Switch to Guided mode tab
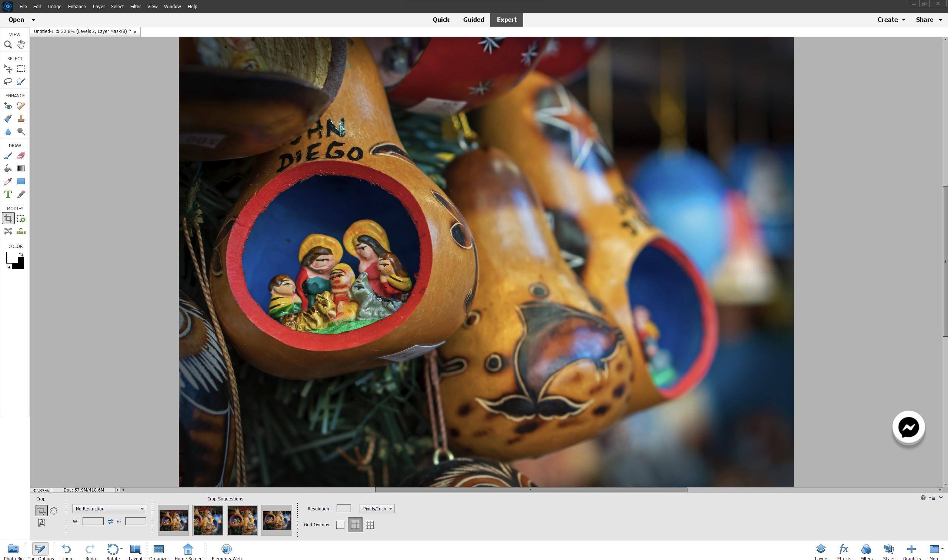This screenshot has height=560, width=948. pyautogui.click(x=473, y=20)
